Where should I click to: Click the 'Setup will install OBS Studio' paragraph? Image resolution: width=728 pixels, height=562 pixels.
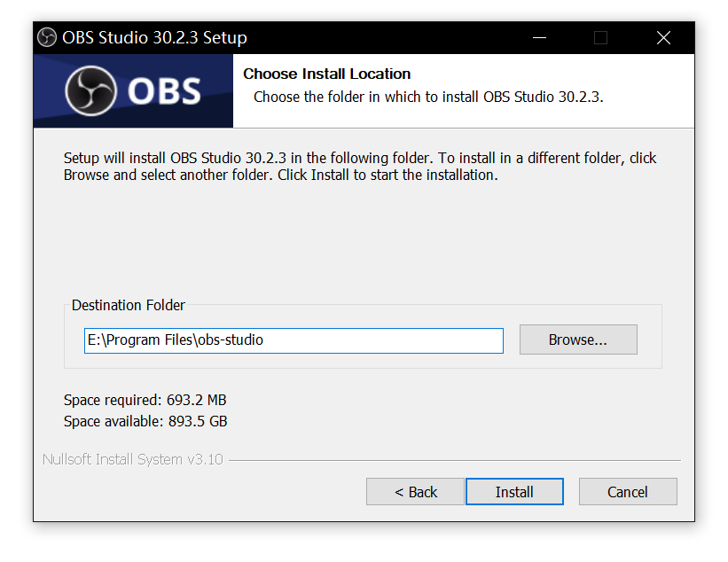point(360,167)
